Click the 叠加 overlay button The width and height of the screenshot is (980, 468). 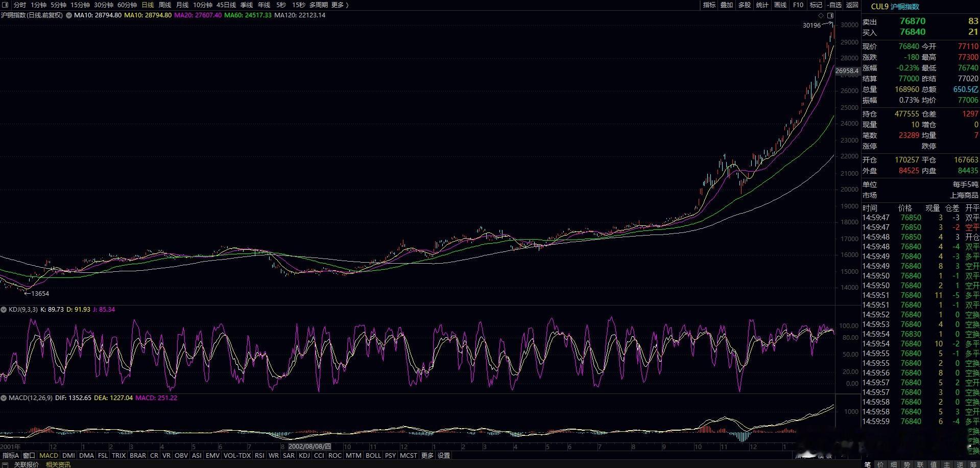pyautogui.click(x=727, y=5)
